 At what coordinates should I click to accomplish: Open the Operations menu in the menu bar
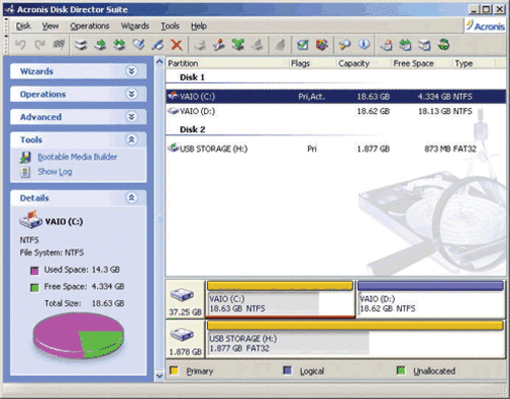pyautogui.click(x=89, y=26)
